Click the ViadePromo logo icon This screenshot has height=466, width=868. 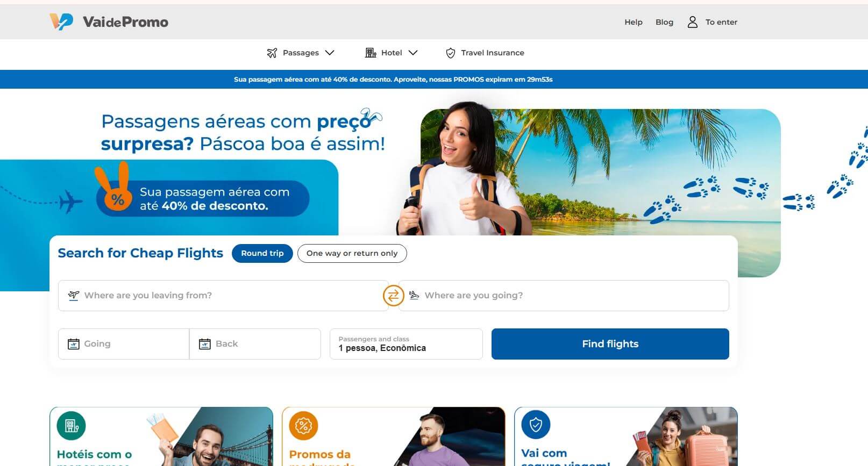[x=61, y=21]
